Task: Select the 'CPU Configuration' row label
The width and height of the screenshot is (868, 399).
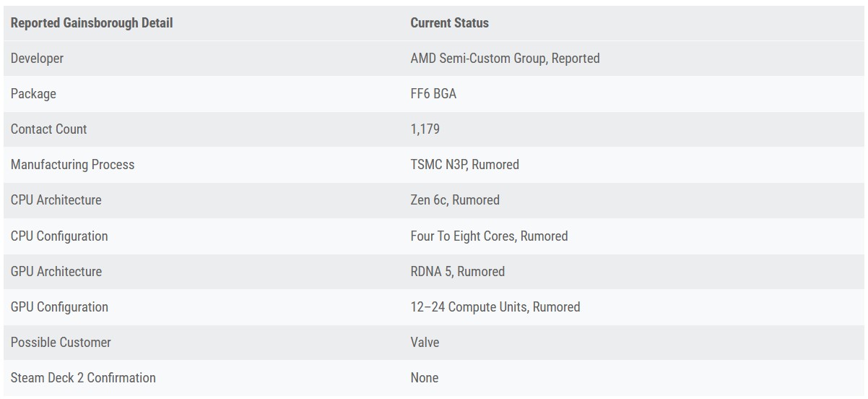Action: [x=59, y=236]
